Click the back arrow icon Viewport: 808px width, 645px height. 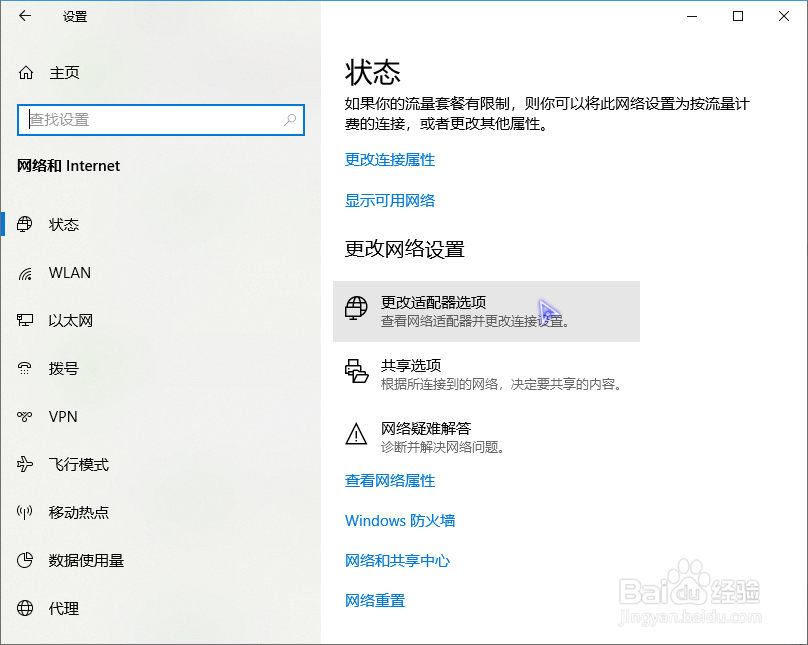(25, 16)
